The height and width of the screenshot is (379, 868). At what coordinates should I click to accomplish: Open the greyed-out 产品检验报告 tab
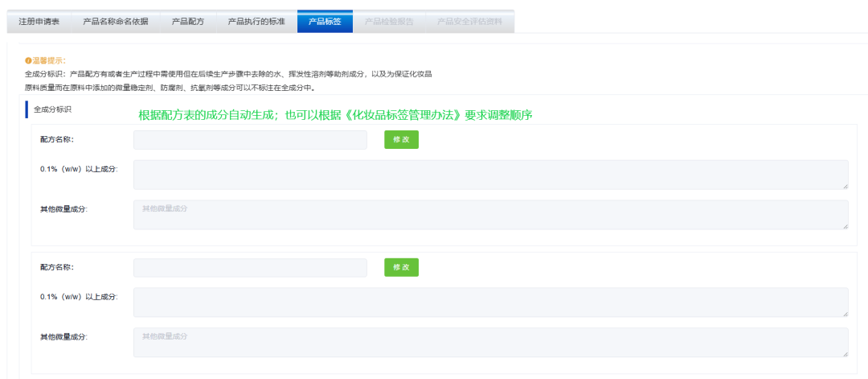click(x=389, y=22)
